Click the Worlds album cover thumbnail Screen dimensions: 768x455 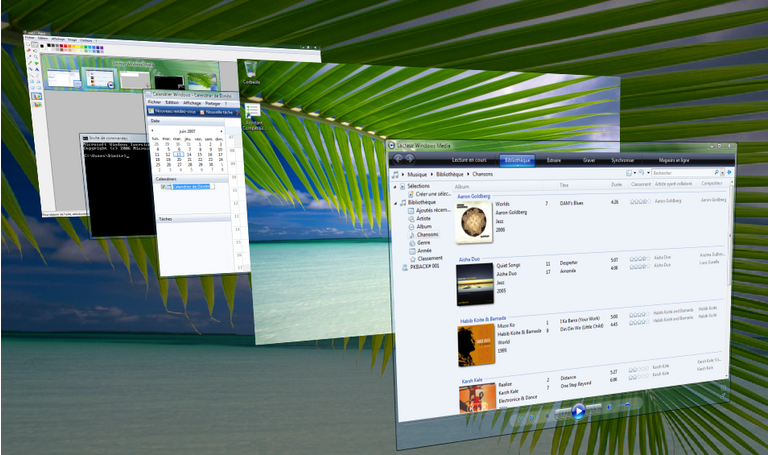[474, 222]
